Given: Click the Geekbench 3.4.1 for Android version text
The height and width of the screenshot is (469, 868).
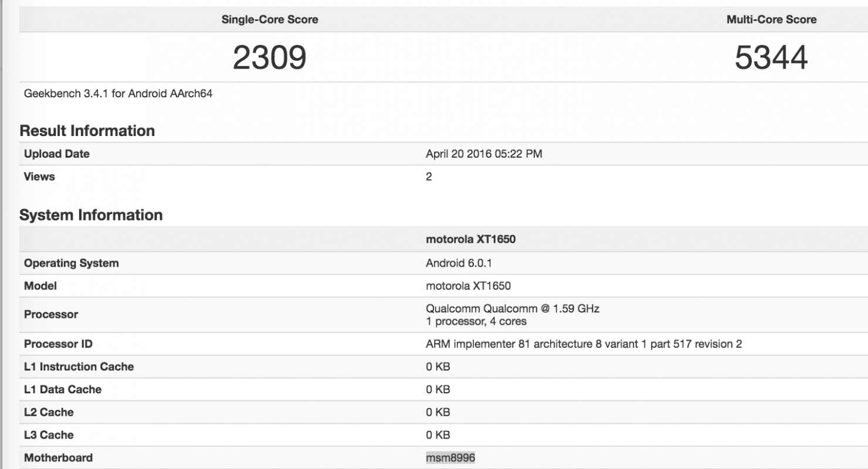Looking at the screenshot, I should pyautogui.click(x=118, y=93).
